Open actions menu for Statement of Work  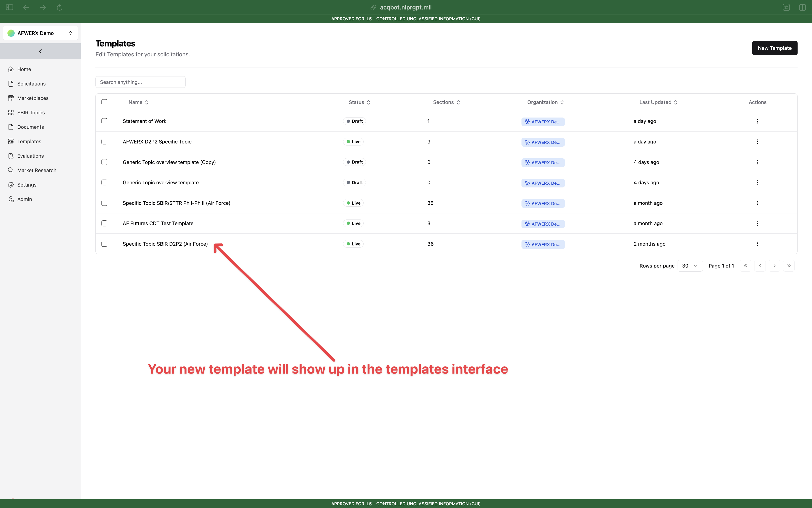pos(757,121)
